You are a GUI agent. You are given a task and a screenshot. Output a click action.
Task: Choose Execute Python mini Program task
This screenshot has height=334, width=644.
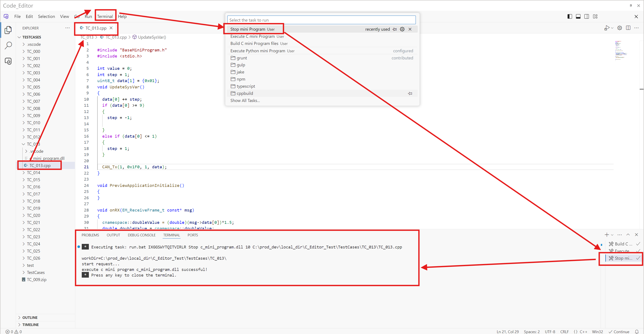258,51
